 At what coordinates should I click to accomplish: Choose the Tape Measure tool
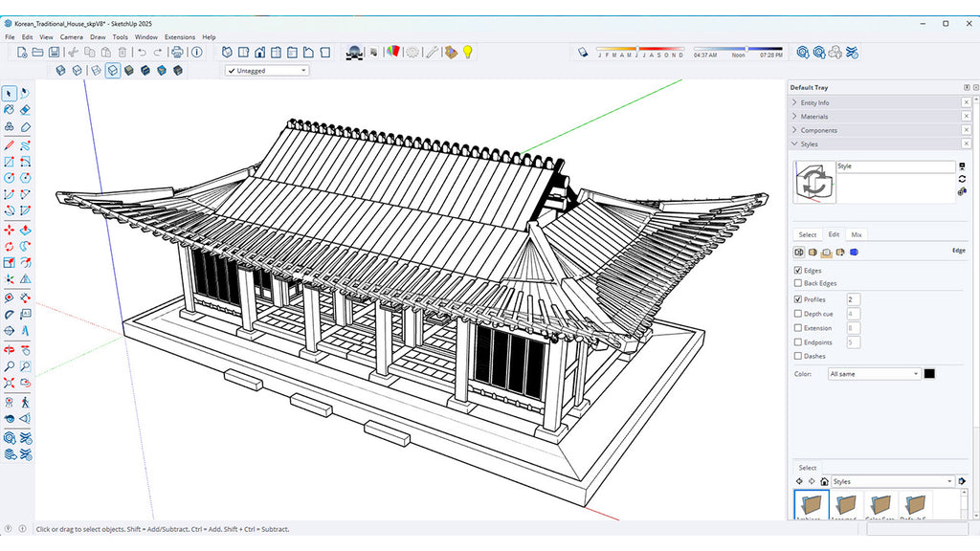11,298
